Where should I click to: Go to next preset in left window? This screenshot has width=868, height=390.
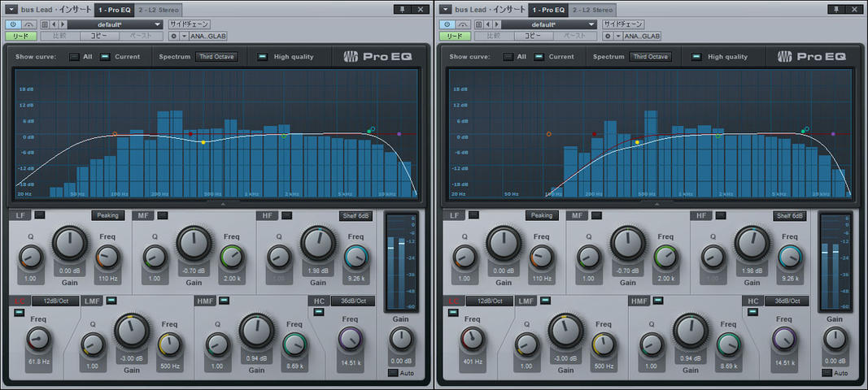tap(63, 24)
